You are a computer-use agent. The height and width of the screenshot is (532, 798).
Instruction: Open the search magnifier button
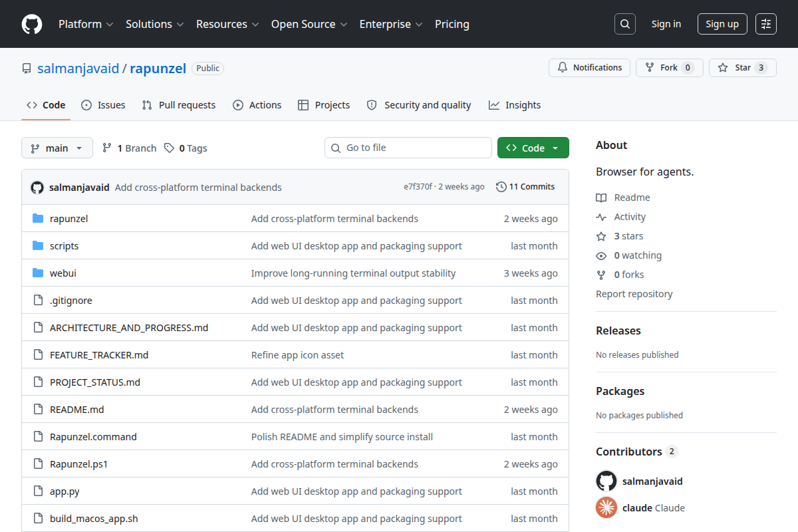pyautogui.click(x=625, y=24)
